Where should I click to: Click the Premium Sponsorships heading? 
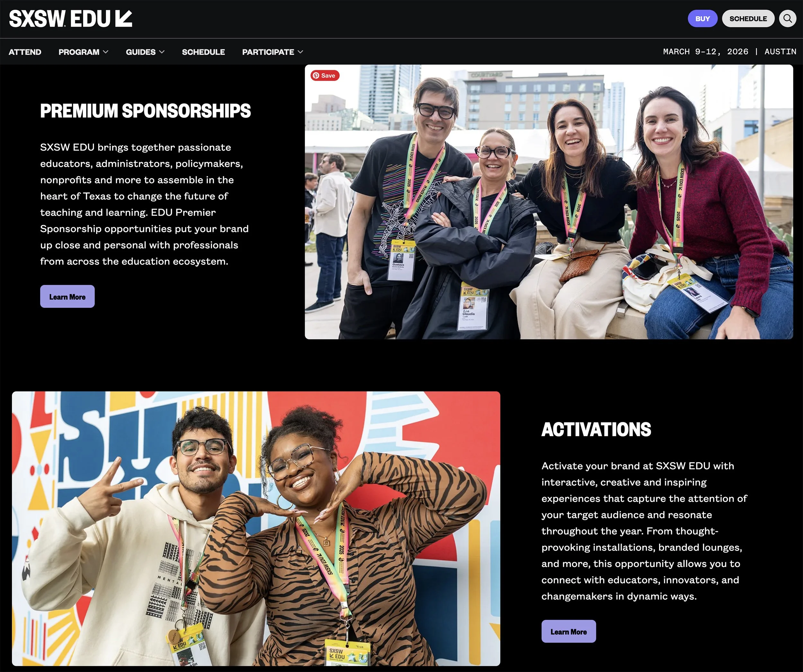(x=145, y=111)
